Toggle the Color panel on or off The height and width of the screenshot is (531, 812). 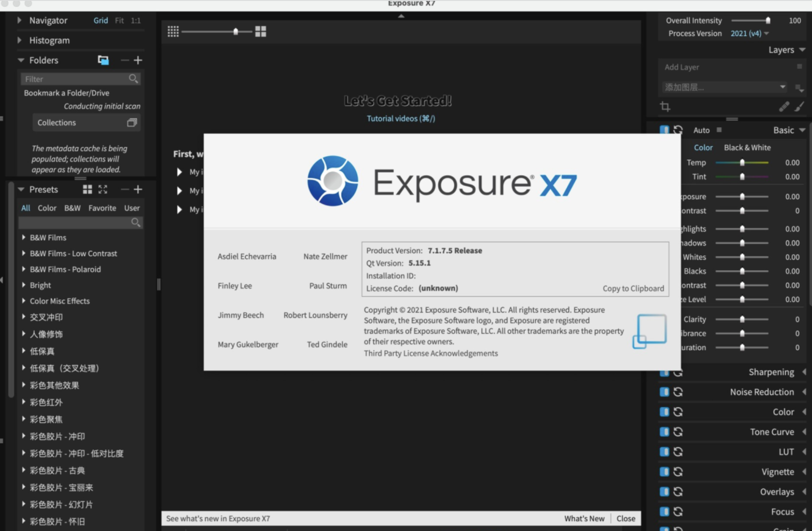coord(664,412)
